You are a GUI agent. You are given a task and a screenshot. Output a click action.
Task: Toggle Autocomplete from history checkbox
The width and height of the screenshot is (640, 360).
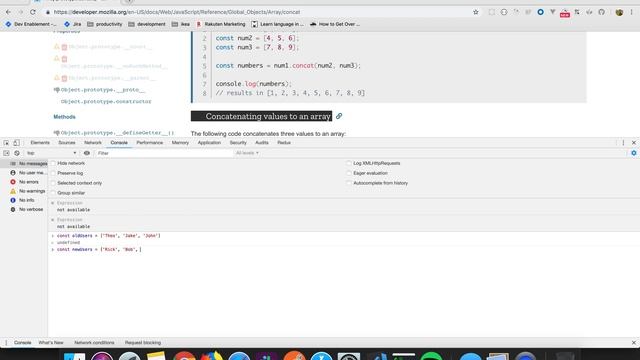[x=349, y=183]
